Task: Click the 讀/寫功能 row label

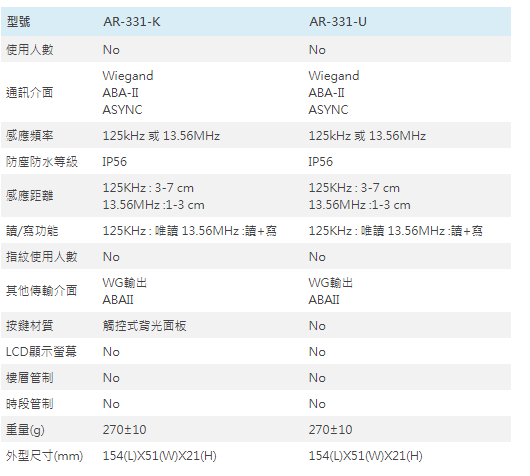Action: (x=32, y=231)
